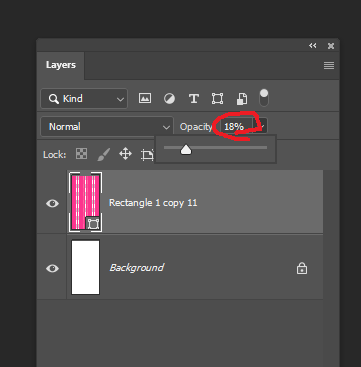Filter for type layers
This screenshot has height=367, width=361.
194,99
